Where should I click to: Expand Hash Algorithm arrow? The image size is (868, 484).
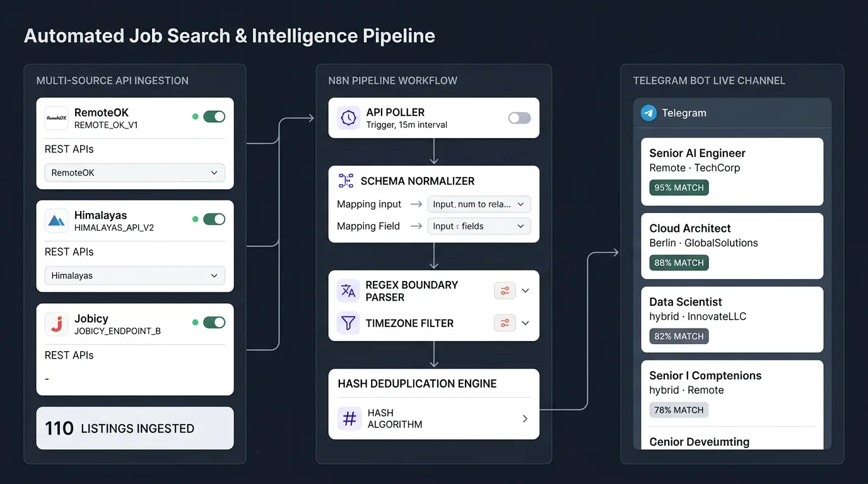(x=525, y=418)
